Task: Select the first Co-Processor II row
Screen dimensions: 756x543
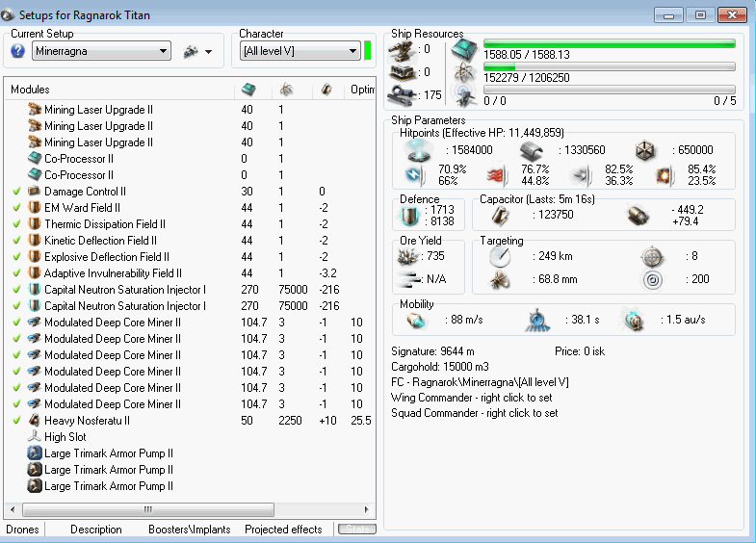Action: (x=190, y=159)
